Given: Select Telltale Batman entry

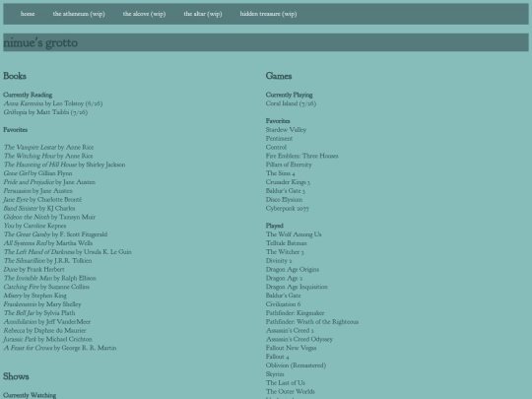Looking at the screenshot, I should coord(287,243).
